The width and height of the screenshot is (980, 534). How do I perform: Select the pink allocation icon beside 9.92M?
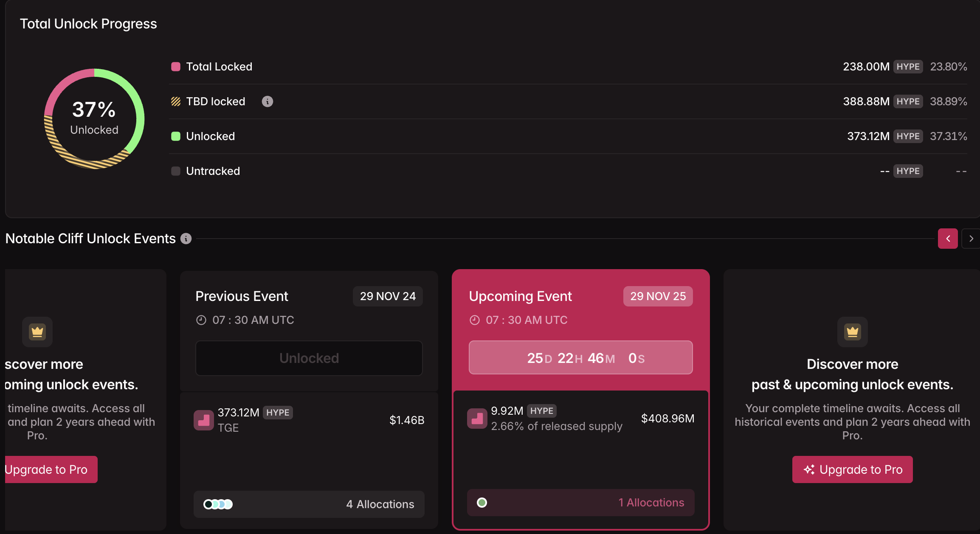(477, 418)
